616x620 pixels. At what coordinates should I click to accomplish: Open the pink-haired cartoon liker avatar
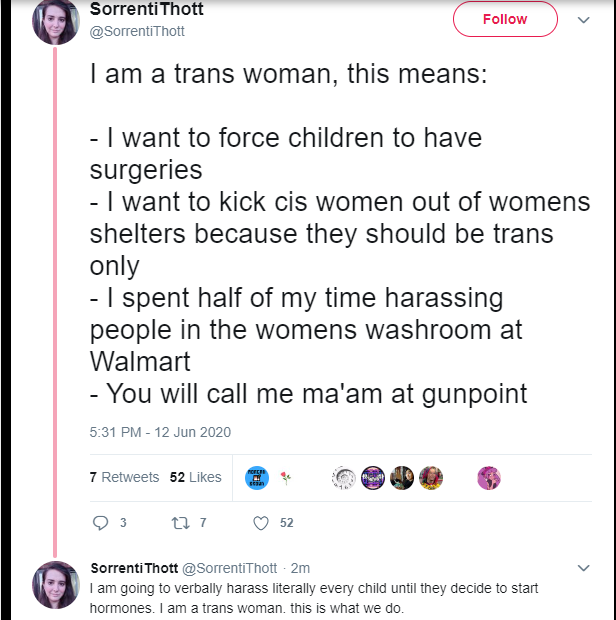[489, 478]
